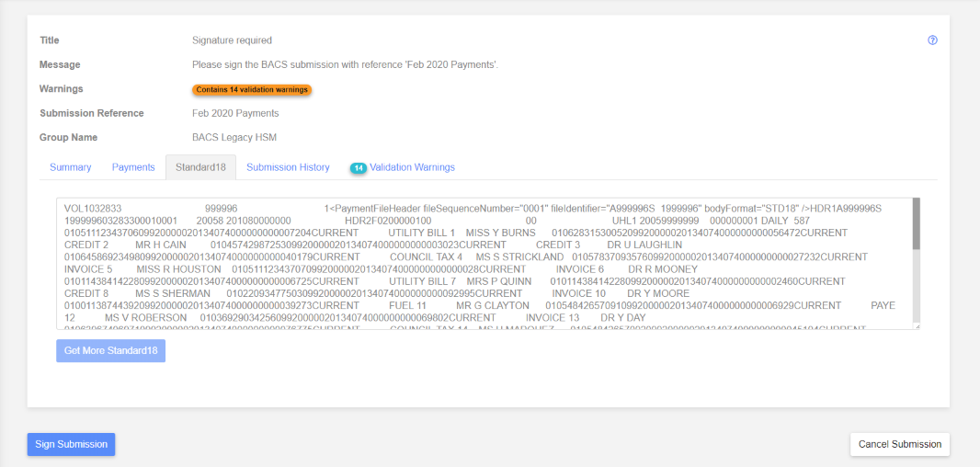Screen dimensions: 980x467
Task: Click 'DR U LAUGHLIN' in the data
Action: (x=646, y=245)
